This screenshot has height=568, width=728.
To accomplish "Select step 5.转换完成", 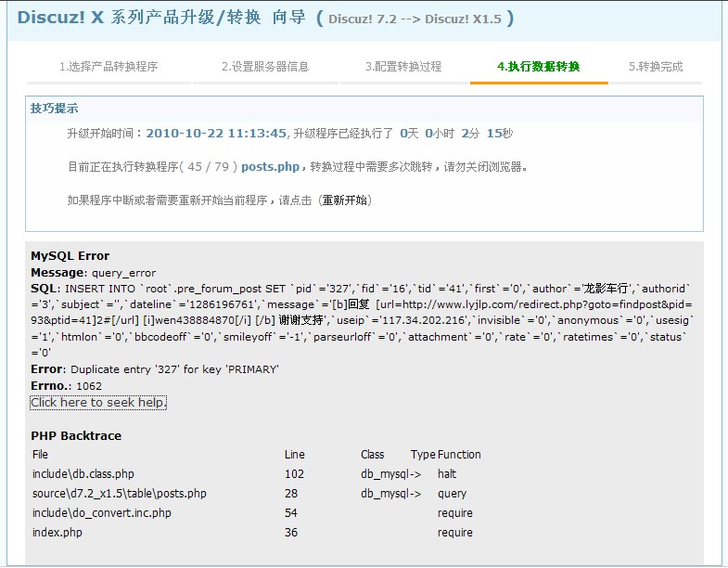I will coord(656,67).
